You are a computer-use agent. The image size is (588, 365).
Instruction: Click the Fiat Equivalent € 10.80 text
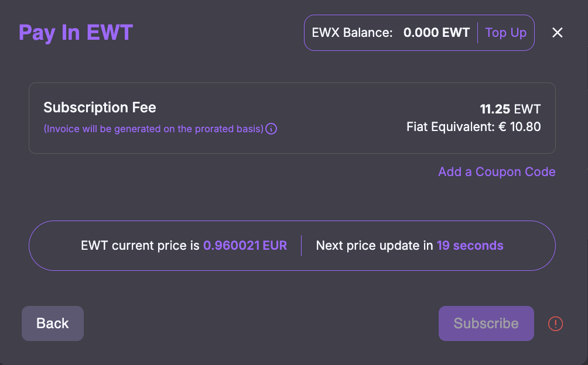[473, 126]
